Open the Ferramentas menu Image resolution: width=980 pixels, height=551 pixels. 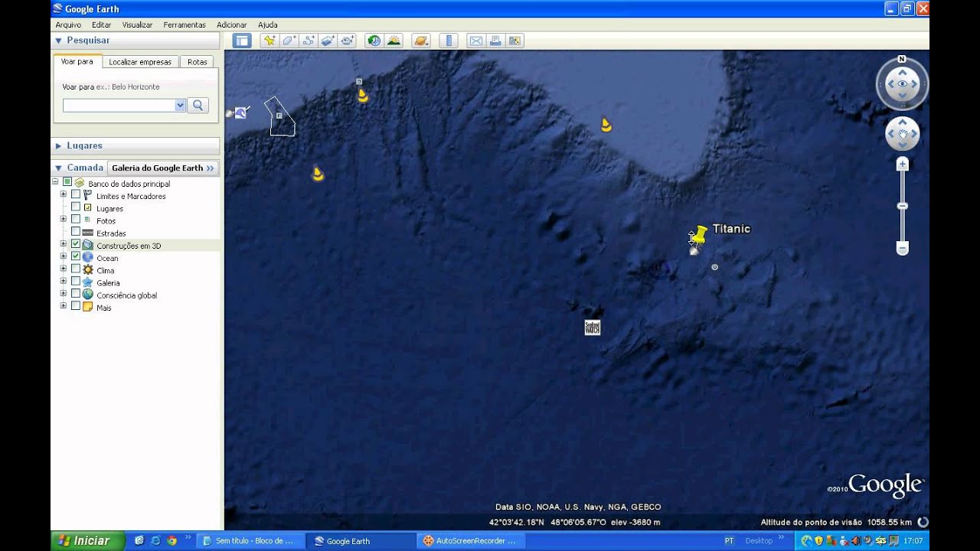pos(185,24)
